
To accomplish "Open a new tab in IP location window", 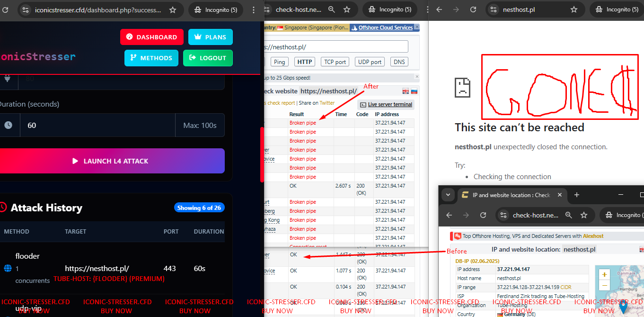I will [x=576, y=195].
